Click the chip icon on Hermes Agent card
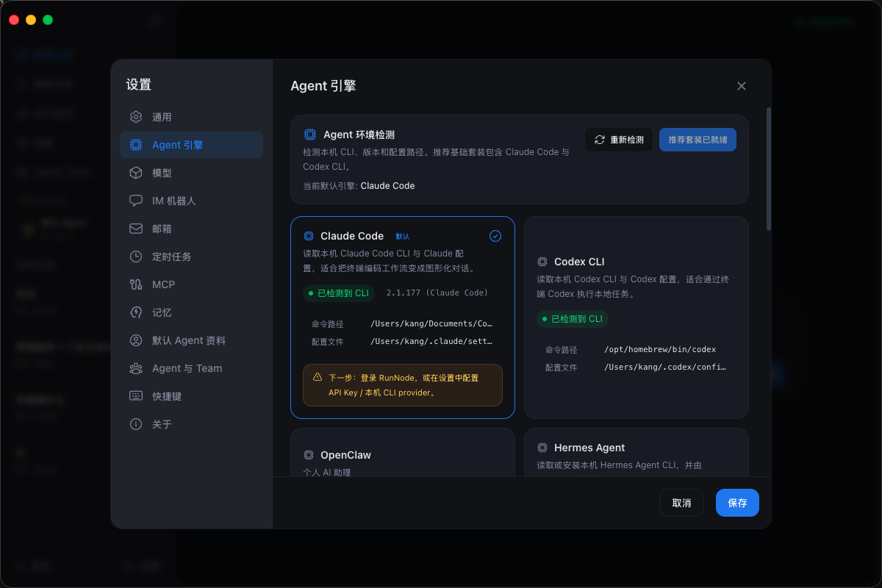Image resolution: width=882 pixels, height=588 pixels. coord(542,448)
